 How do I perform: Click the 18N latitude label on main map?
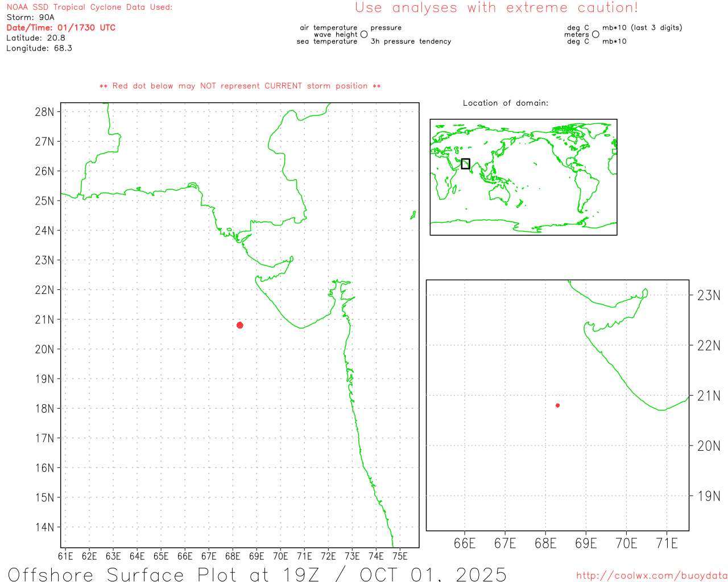(44, 409)
